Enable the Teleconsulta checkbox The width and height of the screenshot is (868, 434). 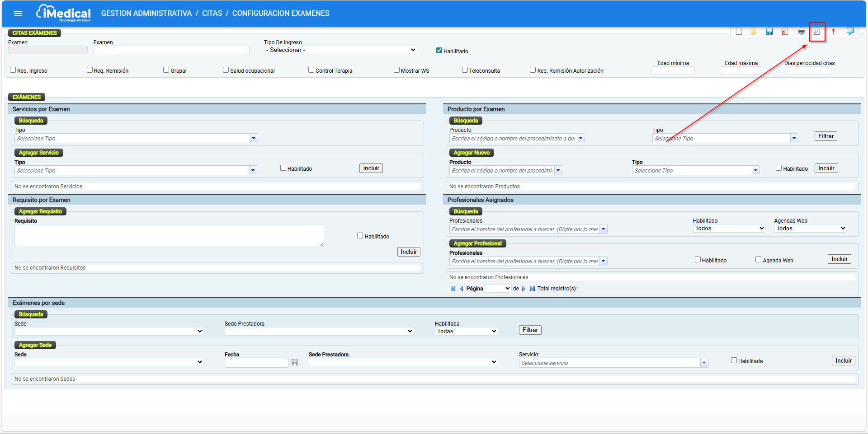pos(465,70)
